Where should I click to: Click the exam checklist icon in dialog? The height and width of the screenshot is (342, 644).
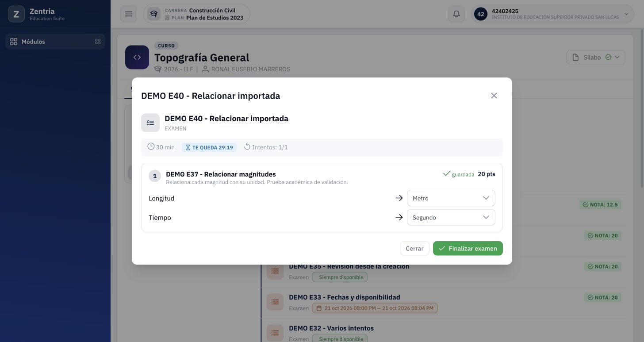click(150, 123)
